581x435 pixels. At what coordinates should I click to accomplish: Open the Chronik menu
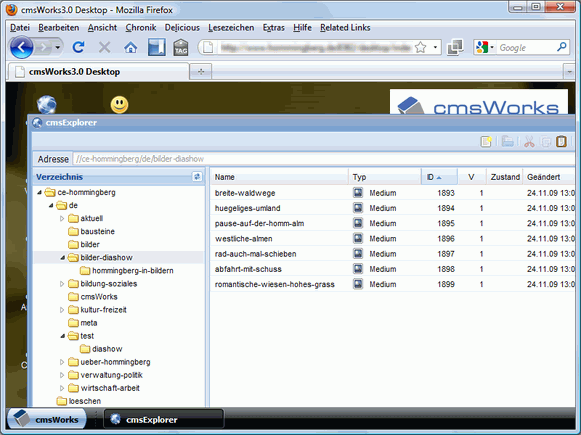[141, 28]
